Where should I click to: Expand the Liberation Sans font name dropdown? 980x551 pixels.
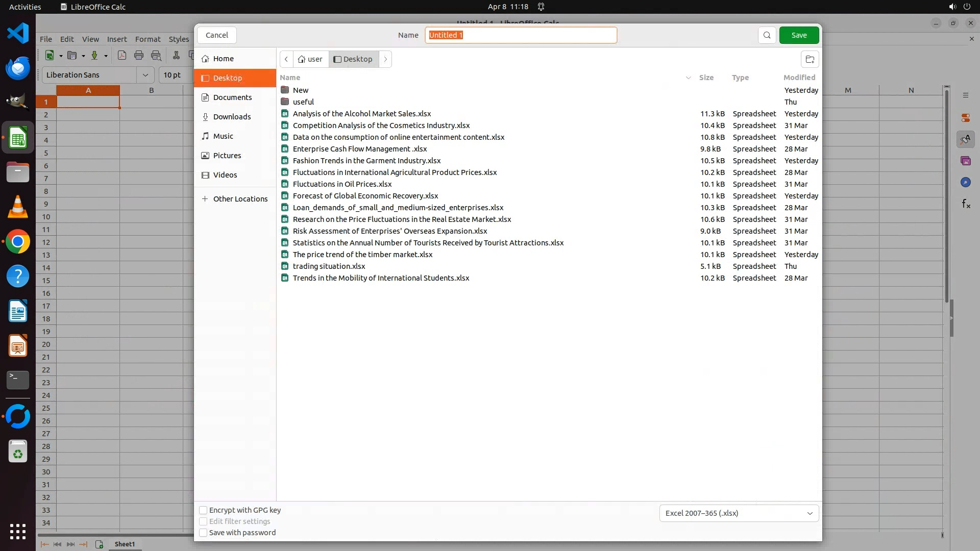point(145,75)
